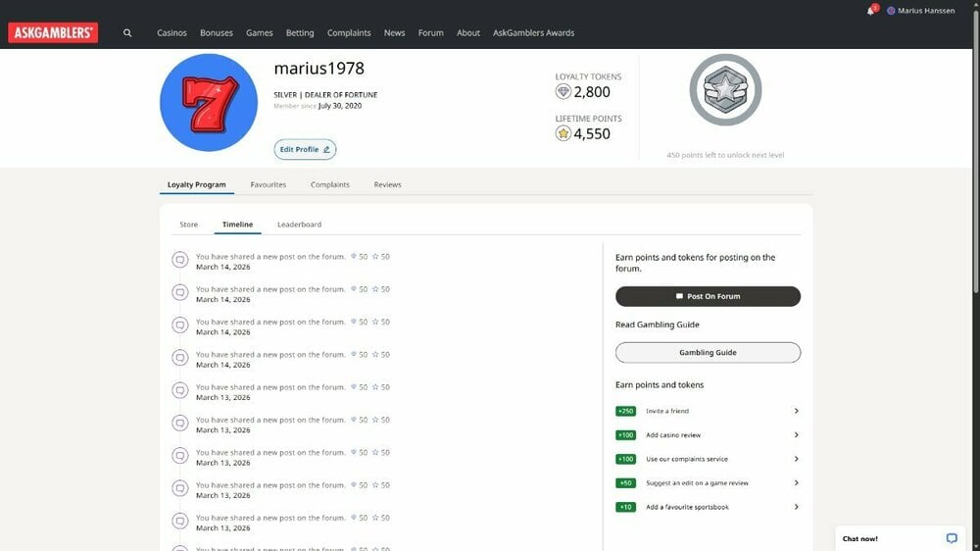
Task: Open the Favourites profile tab
Action: tap(268, 184)
